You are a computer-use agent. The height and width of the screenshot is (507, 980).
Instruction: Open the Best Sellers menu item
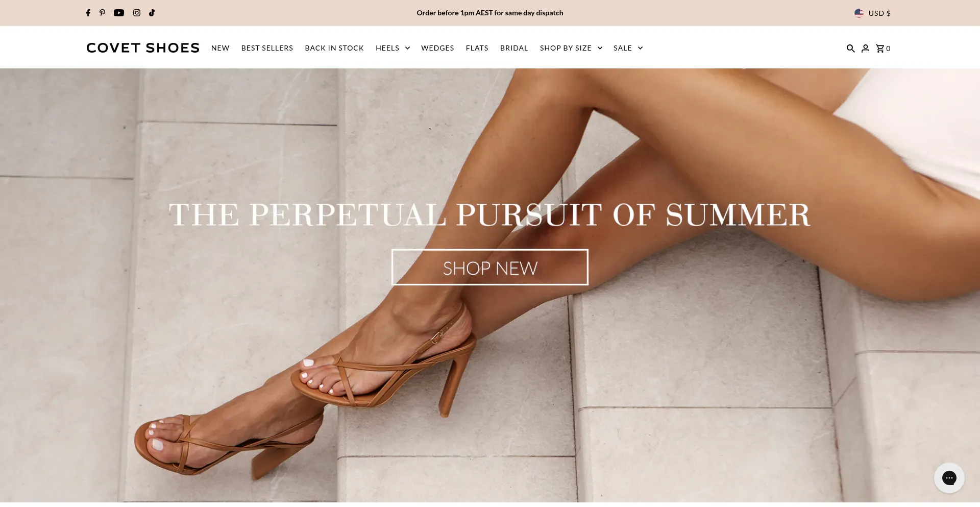[267, 48]
